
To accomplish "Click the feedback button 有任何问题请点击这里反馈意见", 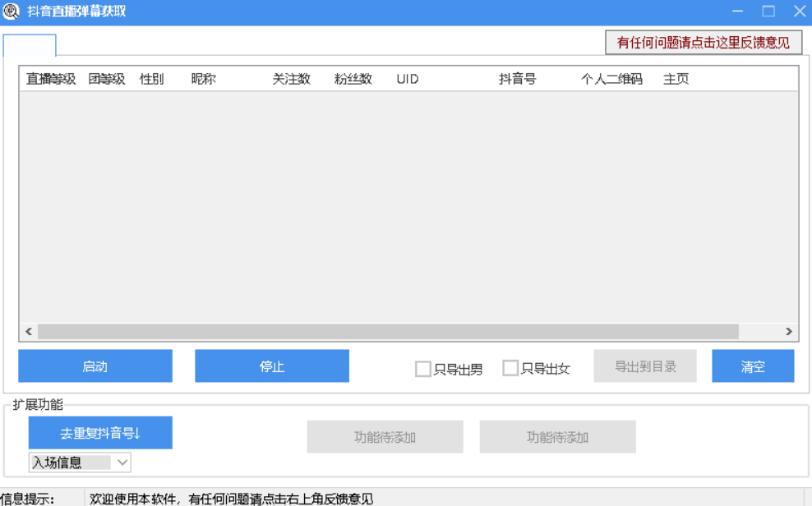I will pyautogui.click(x=704, y=43).
